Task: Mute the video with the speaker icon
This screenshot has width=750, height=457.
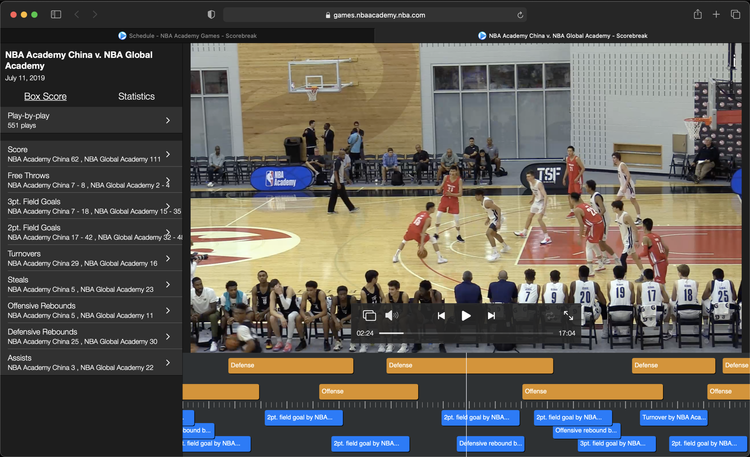Action: (x=391, y=315)
